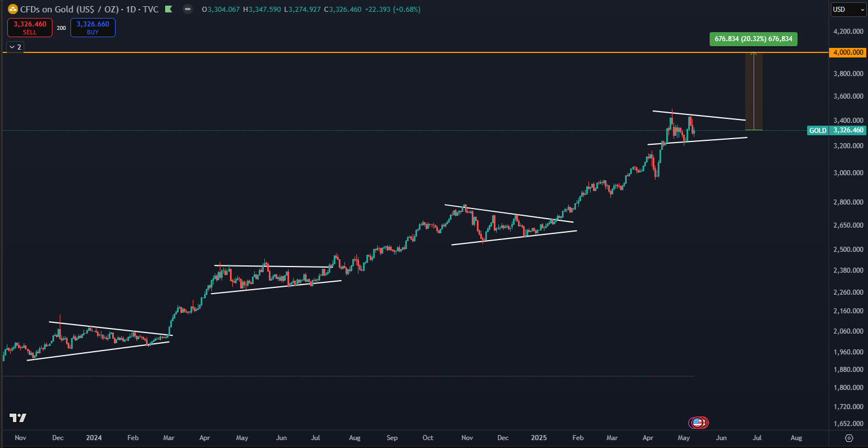Click the 2024 label on time axis
868x448 pixels.
tap(94, 438)
